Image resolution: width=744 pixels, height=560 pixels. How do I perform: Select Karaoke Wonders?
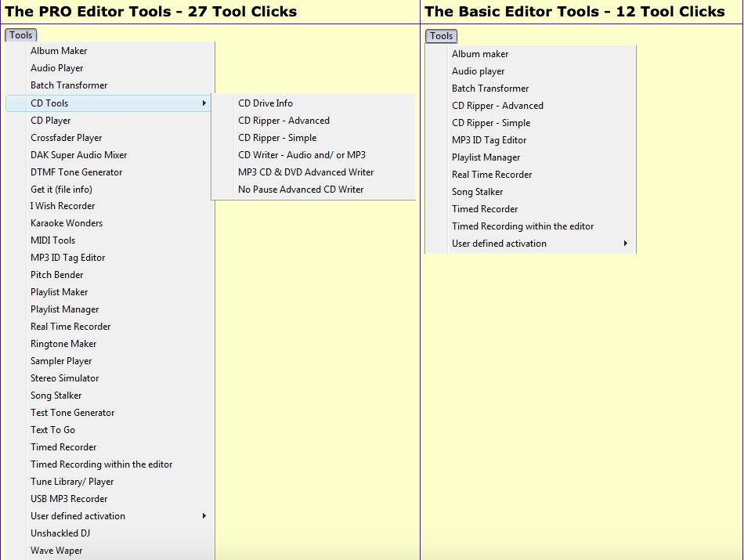click(67, 223)
